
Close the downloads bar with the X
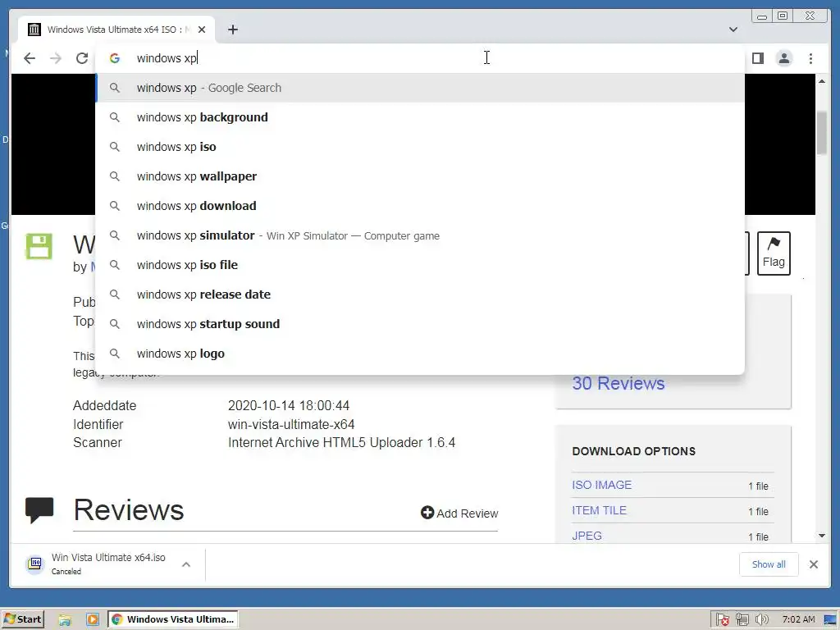coord(814,564)
